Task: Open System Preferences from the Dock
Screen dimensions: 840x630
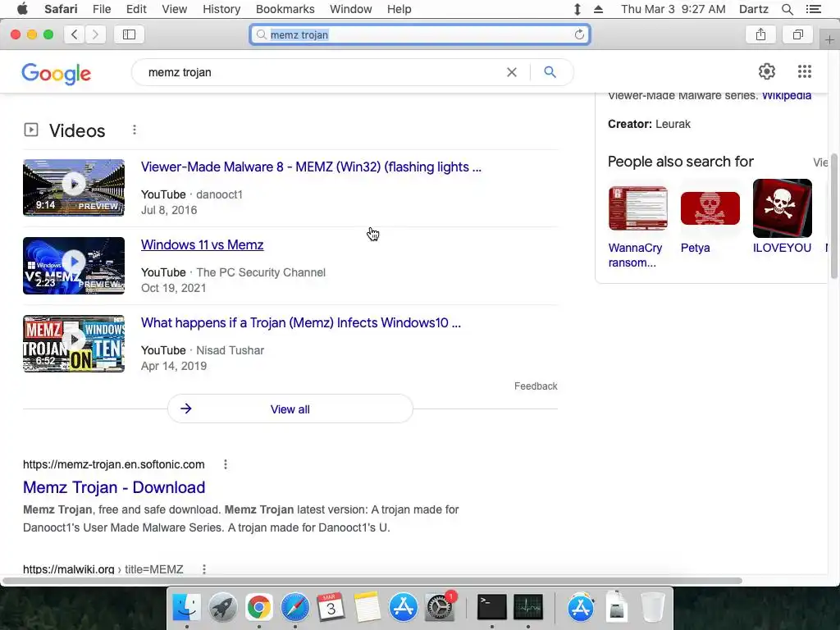Action: 440,607
